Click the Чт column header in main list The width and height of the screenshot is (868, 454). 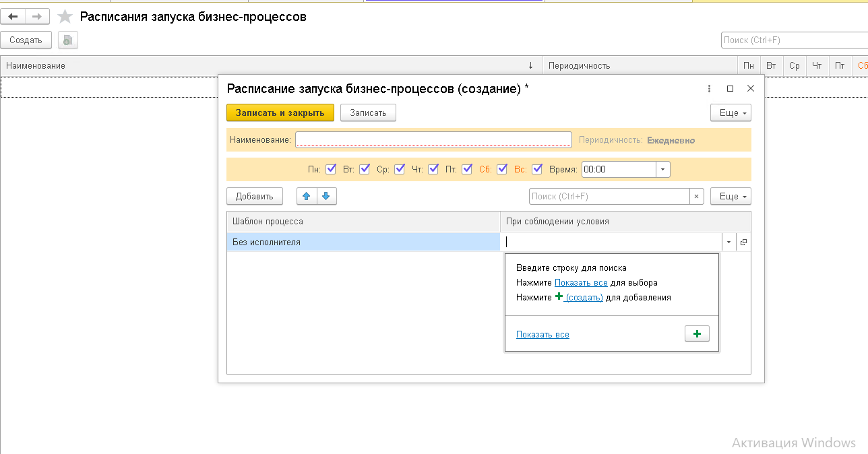(817, 66)
